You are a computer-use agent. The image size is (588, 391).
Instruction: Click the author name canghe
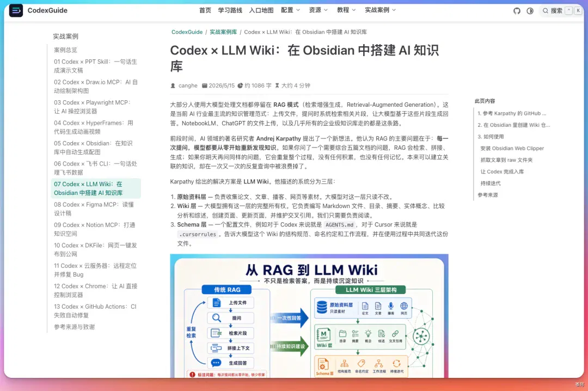[188, 85]
